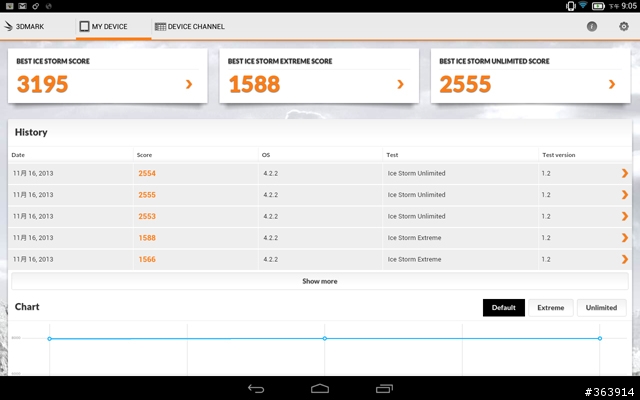Open details arrow for score 2555 row
This screenshot has width=640, height=400.
pyautogui.click(x=624, y=195)
